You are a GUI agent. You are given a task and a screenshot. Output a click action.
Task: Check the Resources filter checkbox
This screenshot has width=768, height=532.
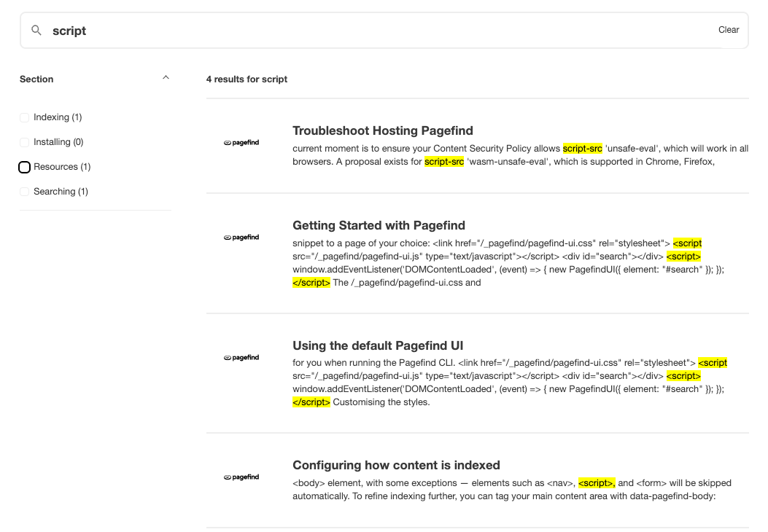pyautogui.click(x=24, y=167)
